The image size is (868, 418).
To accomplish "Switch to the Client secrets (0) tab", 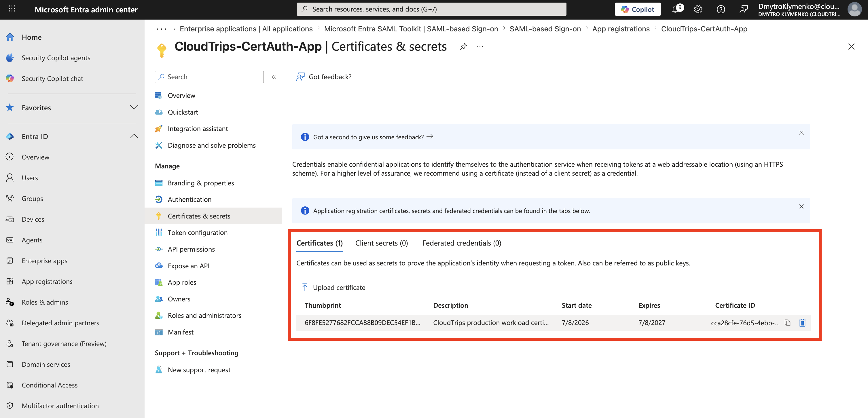I will pos(381,243).
